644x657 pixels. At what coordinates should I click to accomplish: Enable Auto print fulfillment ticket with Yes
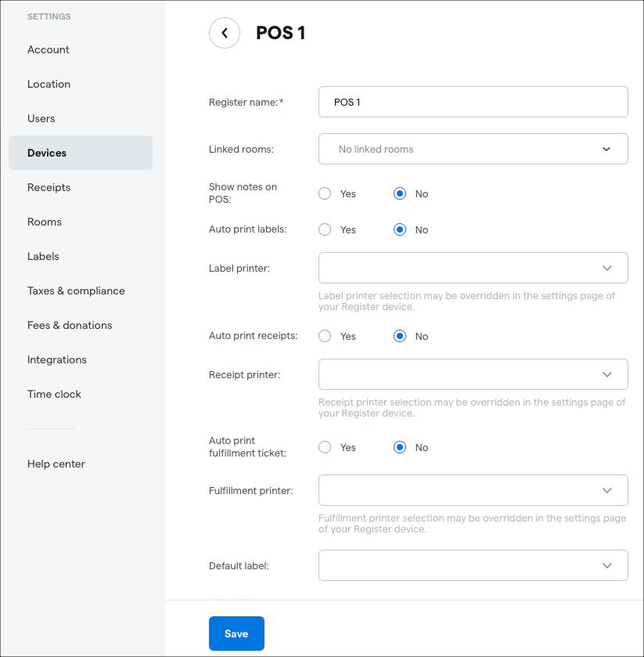click(x=325, y=448)
